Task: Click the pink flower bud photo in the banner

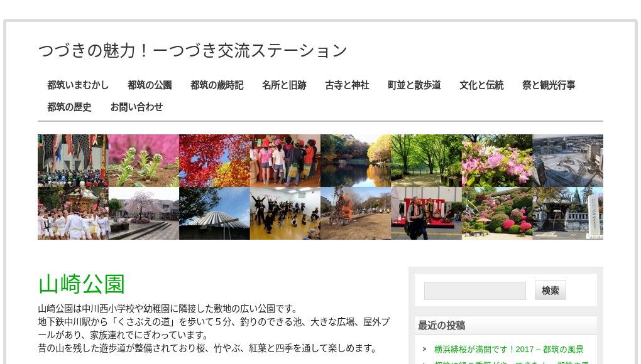Action: coord(143,159)
